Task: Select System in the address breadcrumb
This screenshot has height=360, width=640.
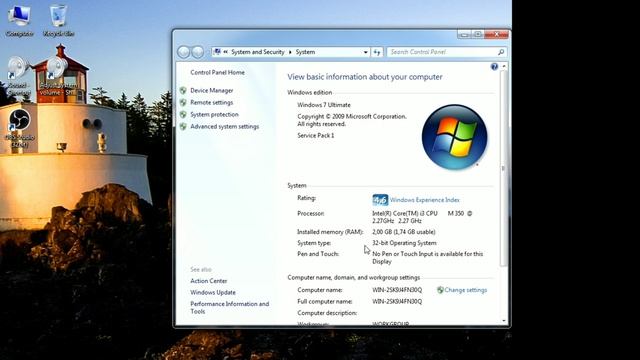Action: pos(305,52)
